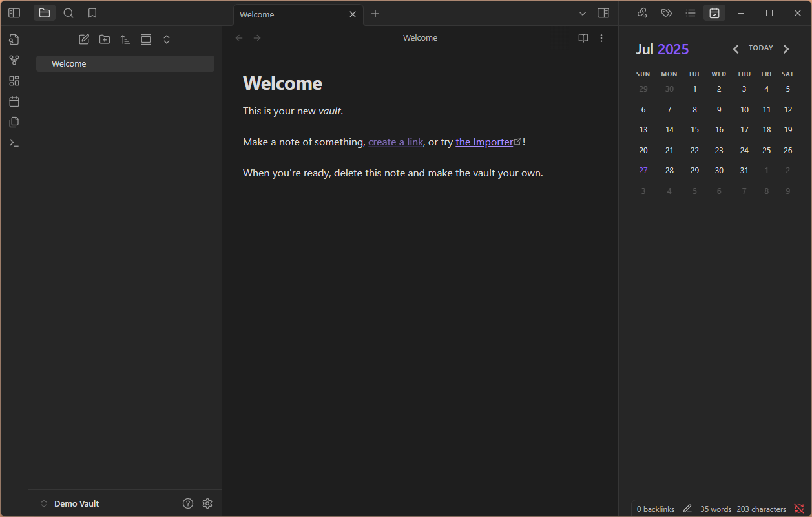Viewport: 812px width, 517px height.
Task: Go to next month in calendar
Action: 786,49
